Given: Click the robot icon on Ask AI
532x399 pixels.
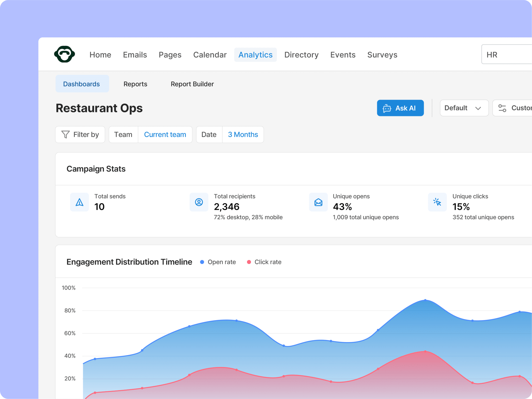Looking at the screenshot, I should click(x=387, y=108).
